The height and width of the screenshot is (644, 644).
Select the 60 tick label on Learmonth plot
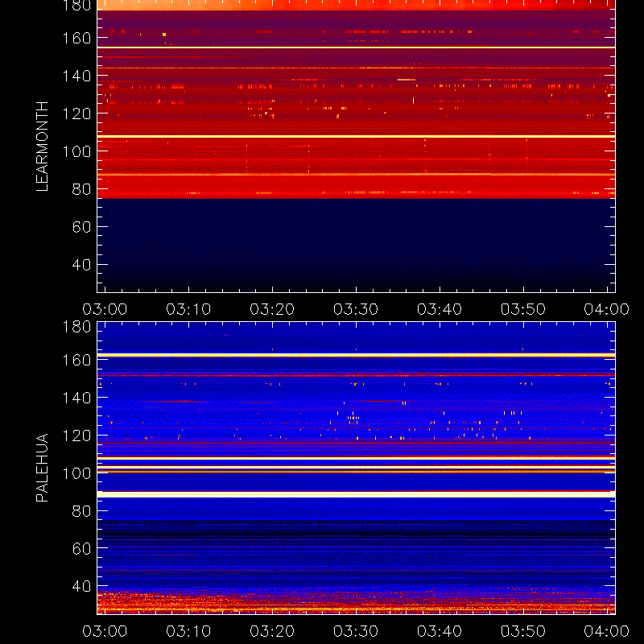click(x=81, y=227)
